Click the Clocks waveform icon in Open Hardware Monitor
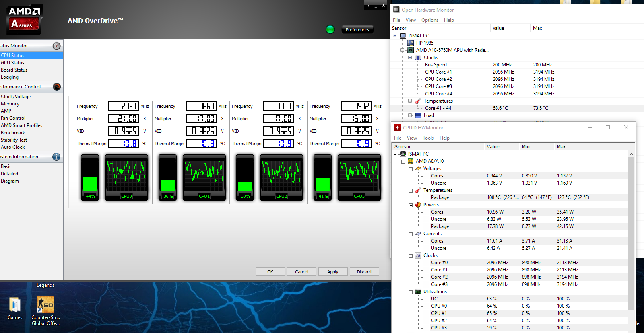 point(418,58)
